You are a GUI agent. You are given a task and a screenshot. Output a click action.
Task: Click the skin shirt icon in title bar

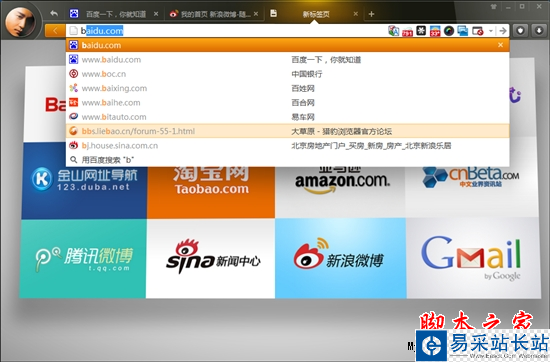click(494, 6)
